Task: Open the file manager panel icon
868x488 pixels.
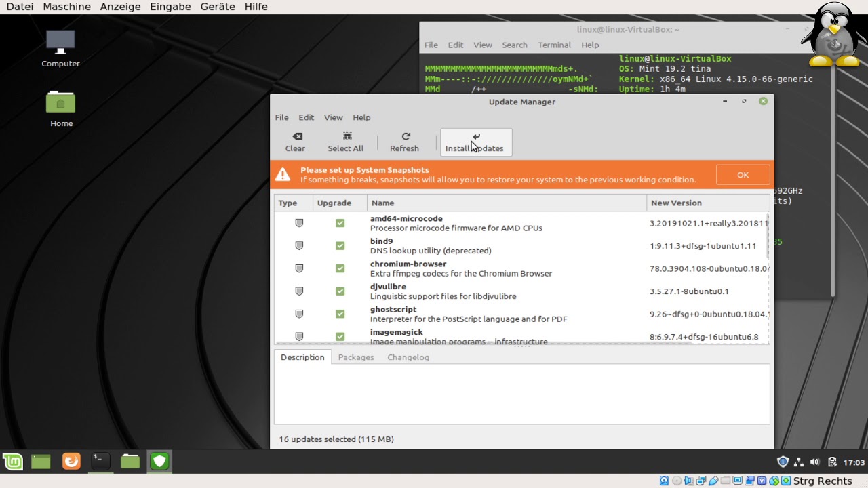Action: 130,462
